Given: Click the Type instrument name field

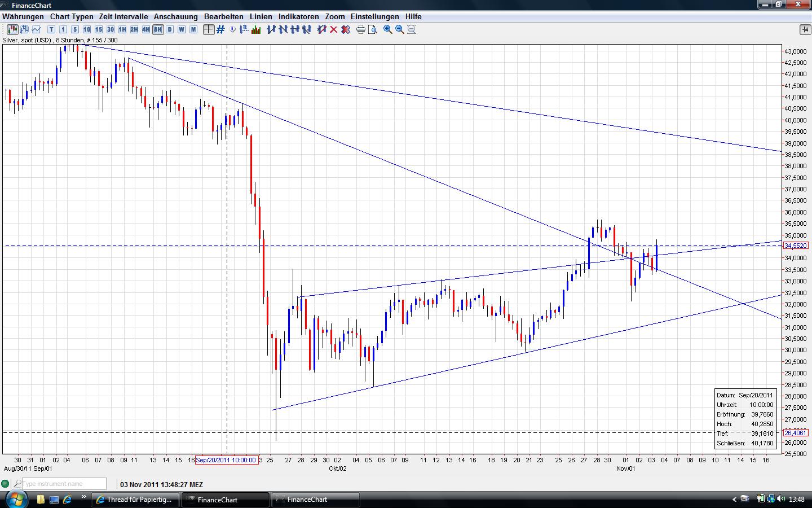Looking at the screenshot, I should pyautogui.click(x=63, y=484).
